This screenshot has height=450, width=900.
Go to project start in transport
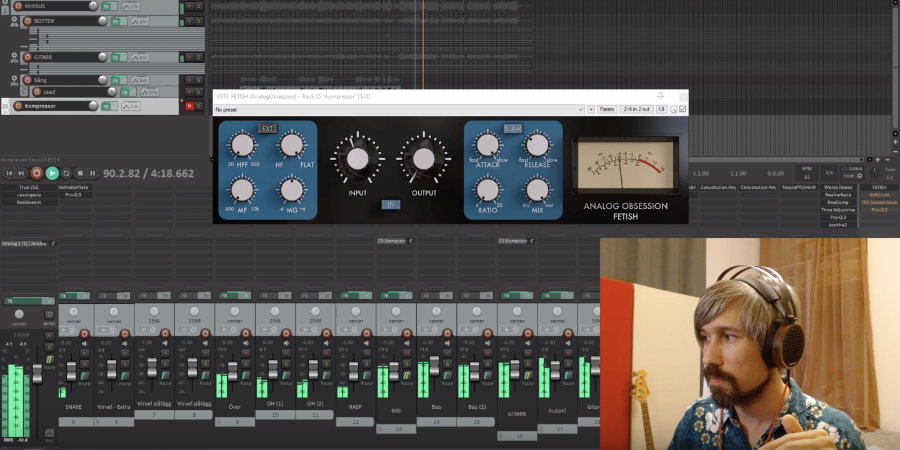9,173
